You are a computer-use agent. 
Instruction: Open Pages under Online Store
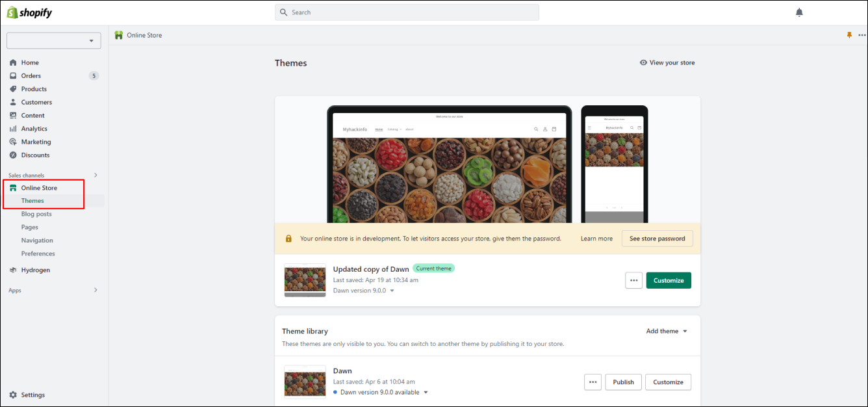coord(30,227)
